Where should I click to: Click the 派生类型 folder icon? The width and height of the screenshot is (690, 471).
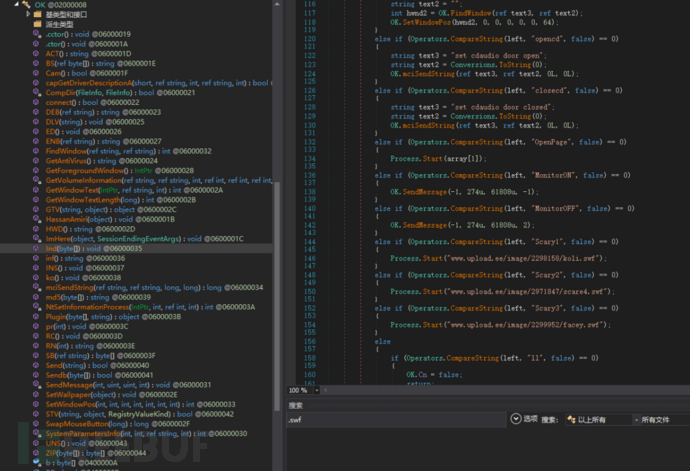point(38,25)
